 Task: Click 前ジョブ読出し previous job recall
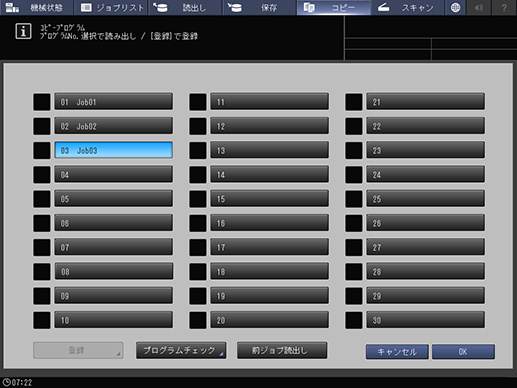(x=282, y=350)
